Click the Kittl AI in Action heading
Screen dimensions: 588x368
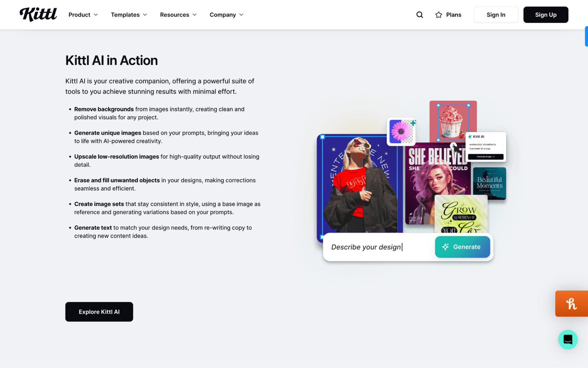click(111, 60)
